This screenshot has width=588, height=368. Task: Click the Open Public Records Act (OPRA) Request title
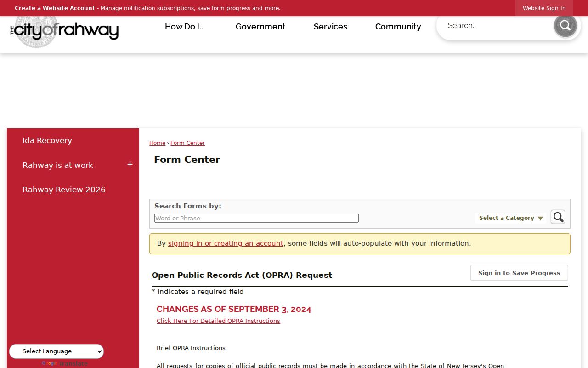pos(242,275)
